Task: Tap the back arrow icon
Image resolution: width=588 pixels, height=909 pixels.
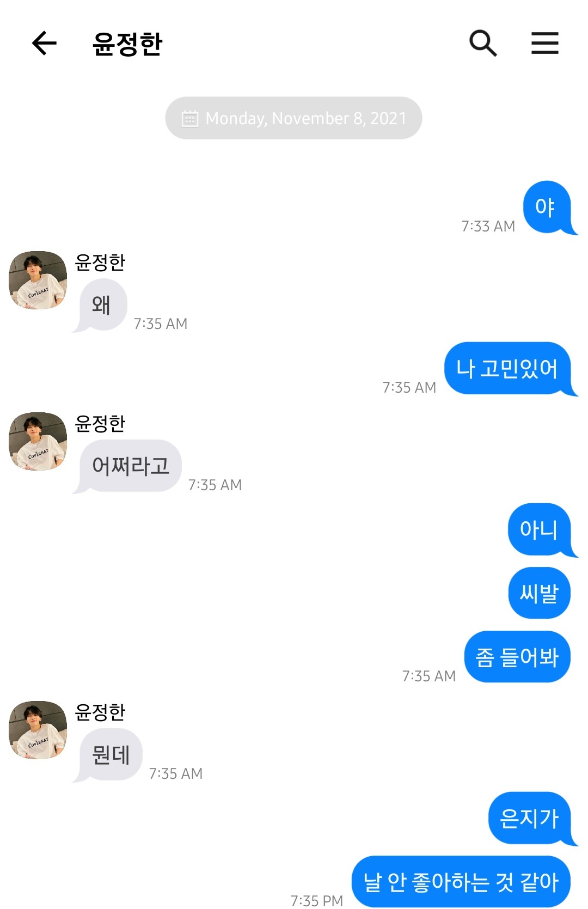Action: 45,43
